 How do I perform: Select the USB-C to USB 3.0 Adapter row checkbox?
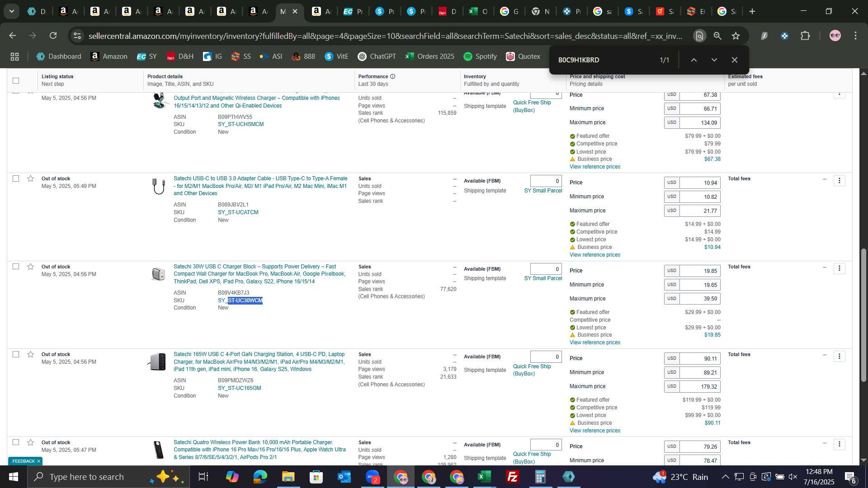[x=16, y=178]
